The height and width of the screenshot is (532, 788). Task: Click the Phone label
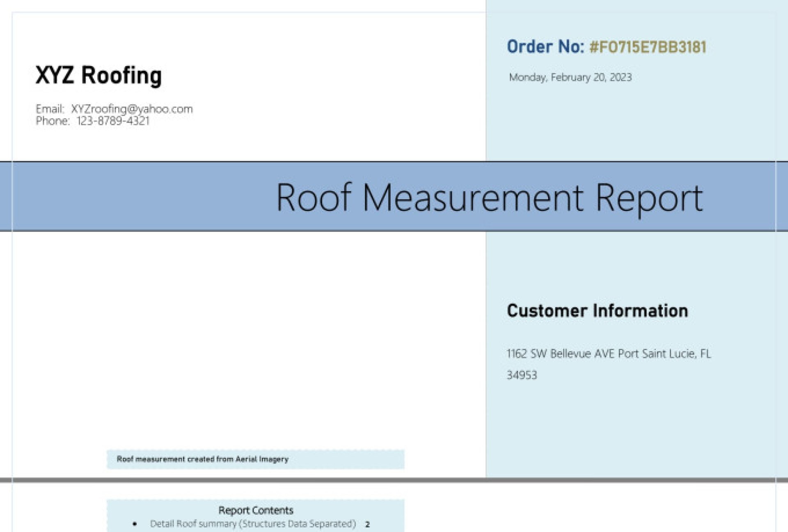[x=52, y=121]
